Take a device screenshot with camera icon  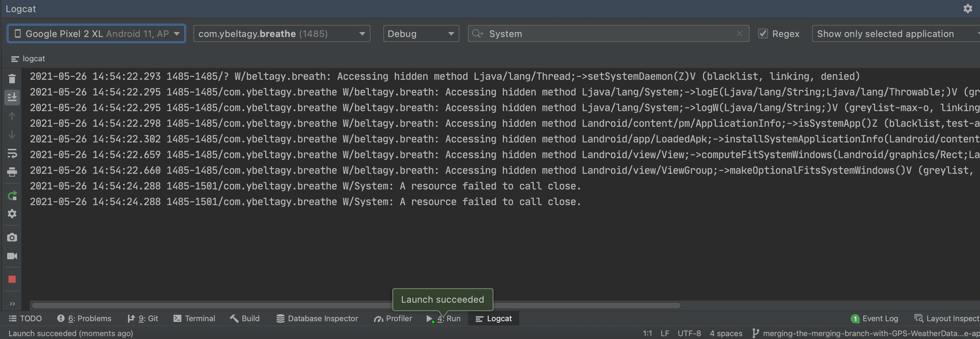click(x=12, y=238)
